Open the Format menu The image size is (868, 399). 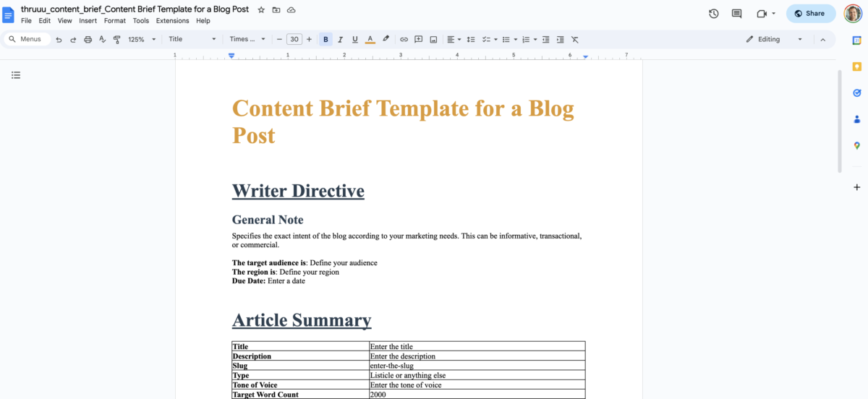(115, 21)
